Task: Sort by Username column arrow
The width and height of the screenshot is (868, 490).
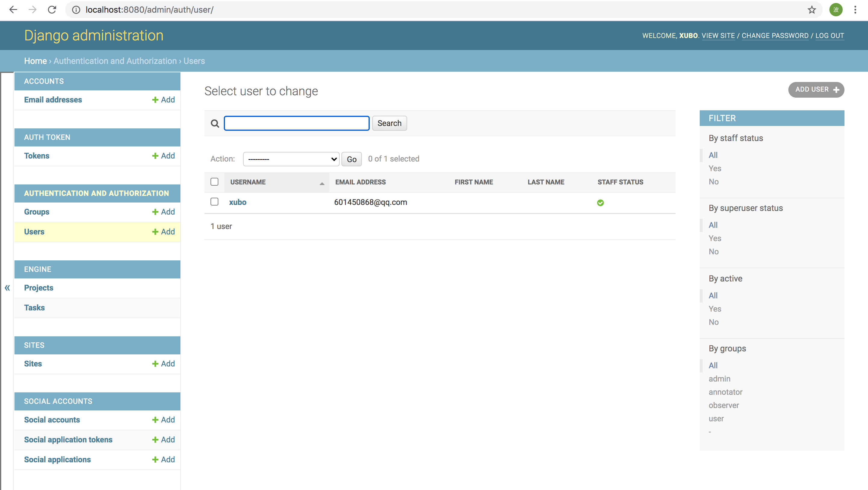Action: pos(322,184)
